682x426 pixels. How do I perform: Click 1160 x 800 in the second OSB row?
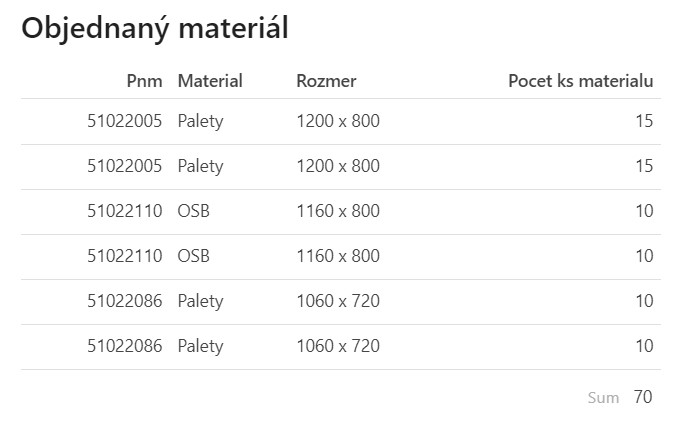click(x=338, y=256)
